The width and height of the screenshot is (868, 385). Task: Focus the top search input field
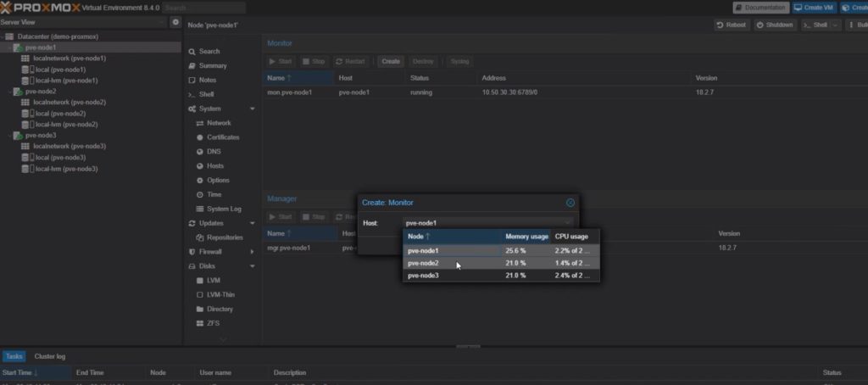click(203, 8)
